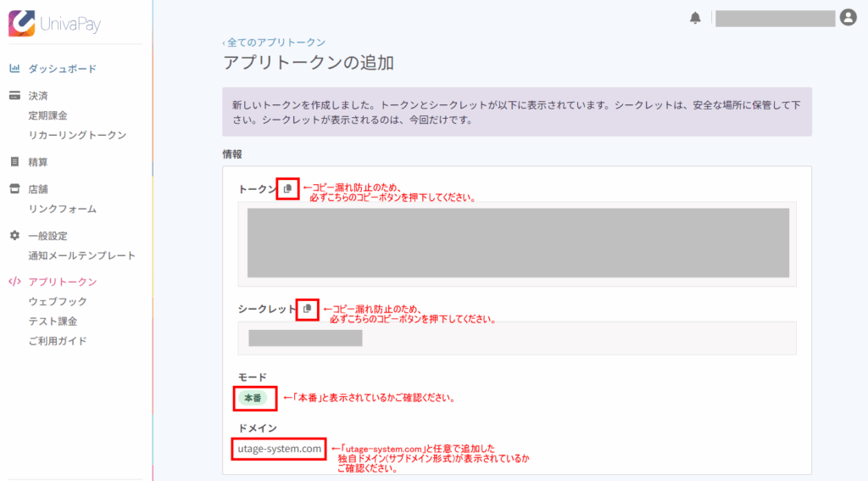Click the redacted token value field
Viewport: 868px width, 481px height.
518,243
